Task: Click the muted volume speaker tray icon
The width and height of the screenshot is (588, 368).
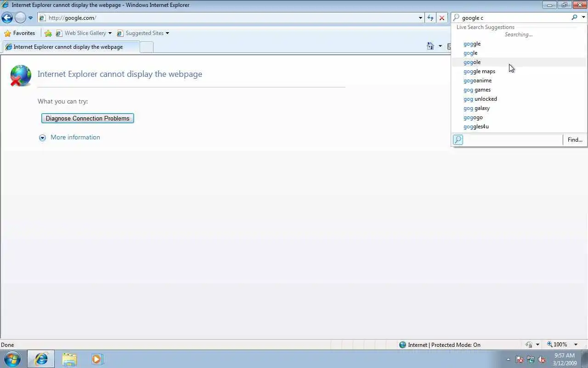Action: [542, 359]
